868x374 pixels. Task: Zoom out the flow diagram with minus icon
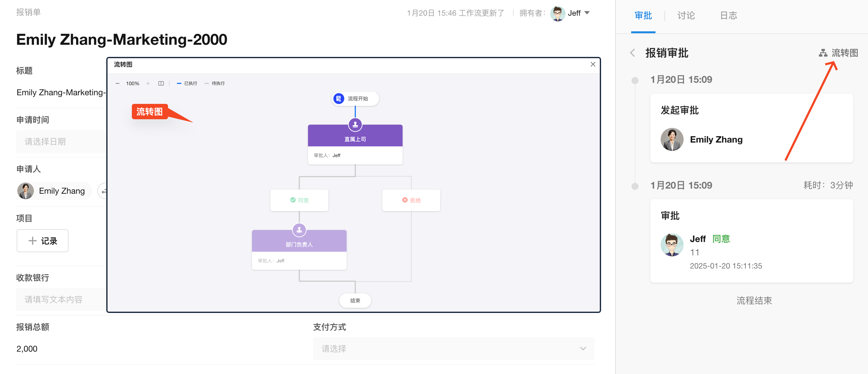pyautogui.click(x=117, y=83)
